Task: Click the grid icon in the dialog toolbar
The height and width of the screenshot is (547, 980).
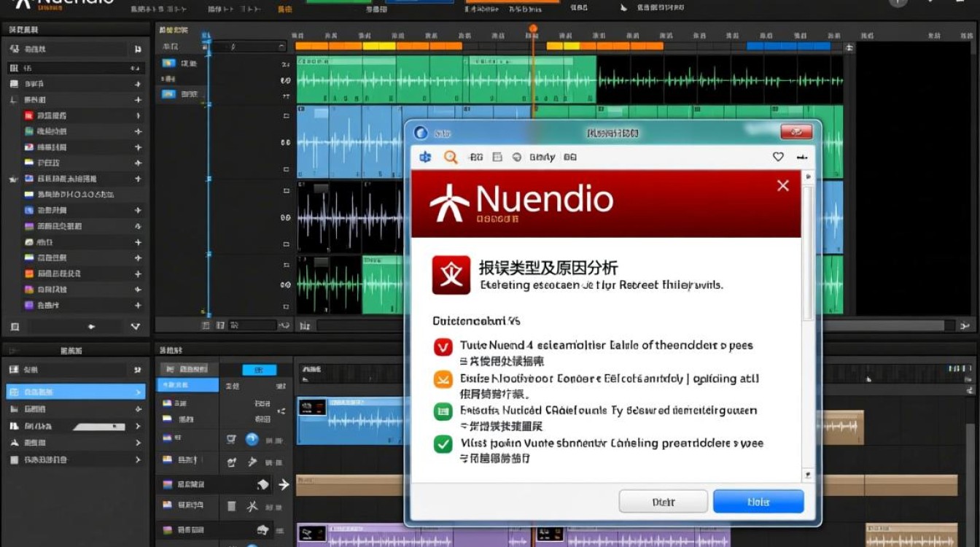Action: click(497, 157)
